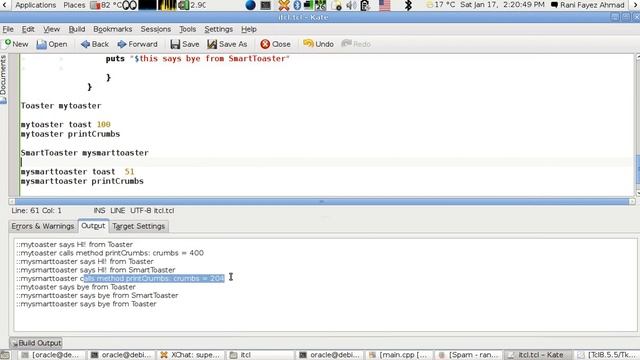Click 'mytoaster toast 100' code line
The image size is (640, 360).
(65, 124)
